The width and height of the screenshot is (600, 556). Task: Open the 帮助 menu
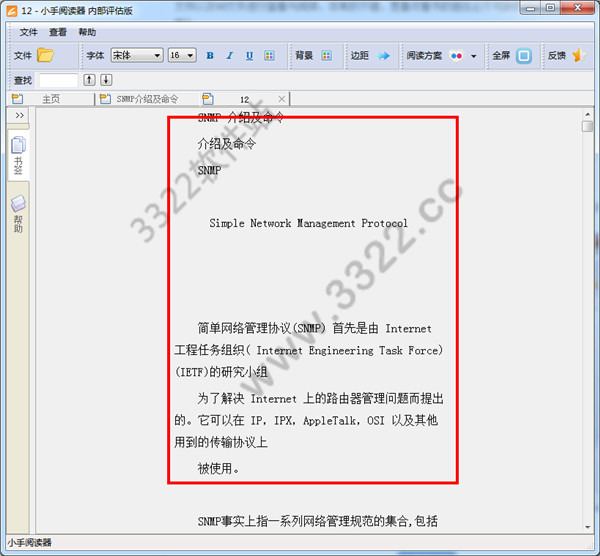(x=87, y=32)
